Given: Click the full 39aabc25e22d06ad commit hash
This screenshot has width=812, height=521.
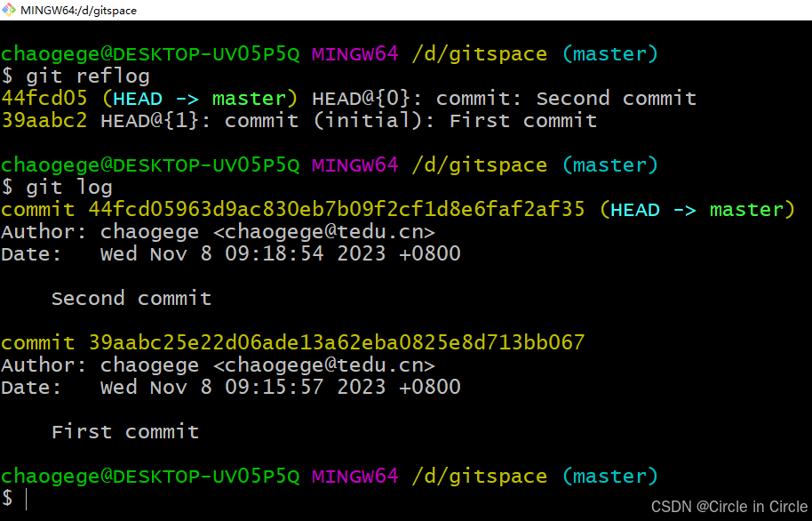Looking at the screenshot, I should click(x=337, y=342).
